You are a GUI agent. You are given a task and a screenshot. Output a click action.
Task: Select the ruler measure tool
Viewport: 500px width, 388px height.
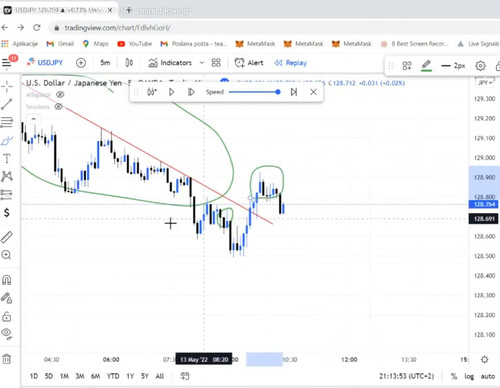[7, 237]
